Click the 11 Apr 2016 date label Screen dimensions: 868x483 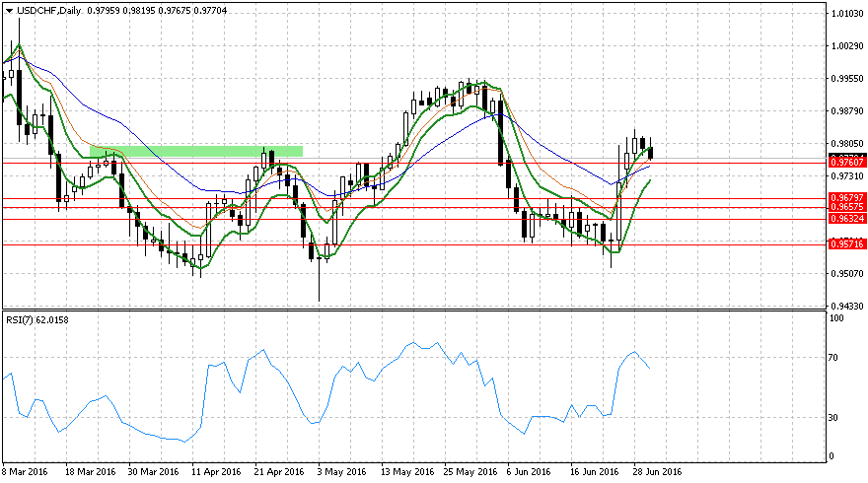(x=216, y=472)
